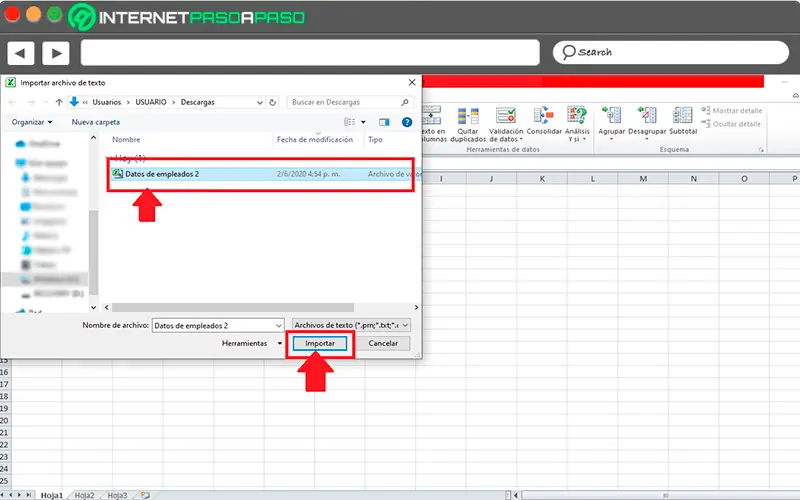Open the Herramientas dropdown
The image size is (800, 500).
252,343
